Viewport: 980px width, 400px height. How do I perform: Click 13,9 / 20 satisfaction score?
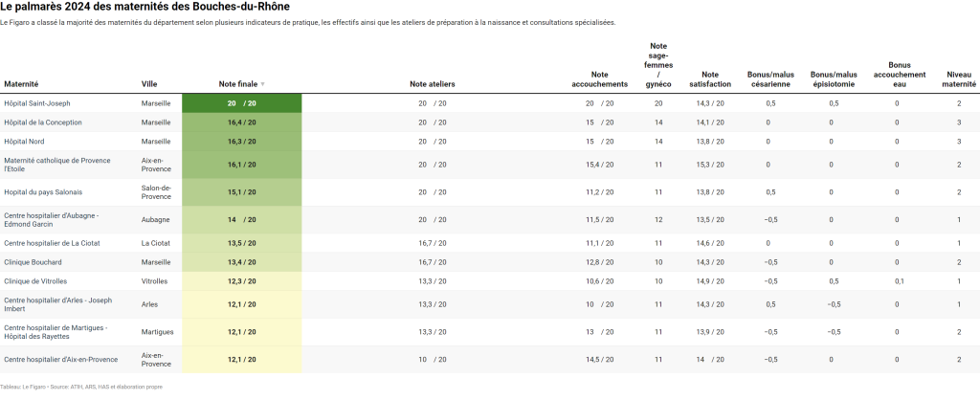pyautogui.click(x=710, y=332)
